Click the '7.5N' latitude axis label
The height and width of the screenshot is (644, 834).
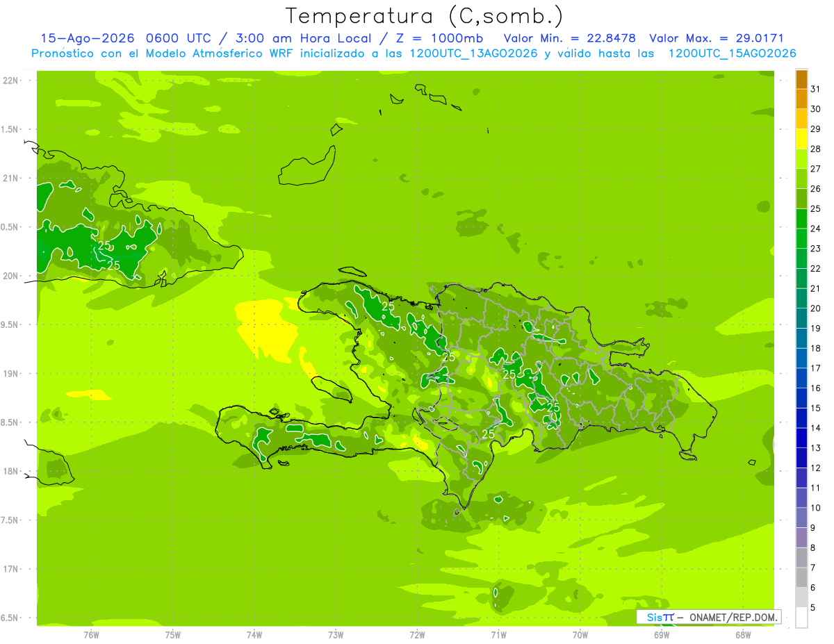click(10, 520)
